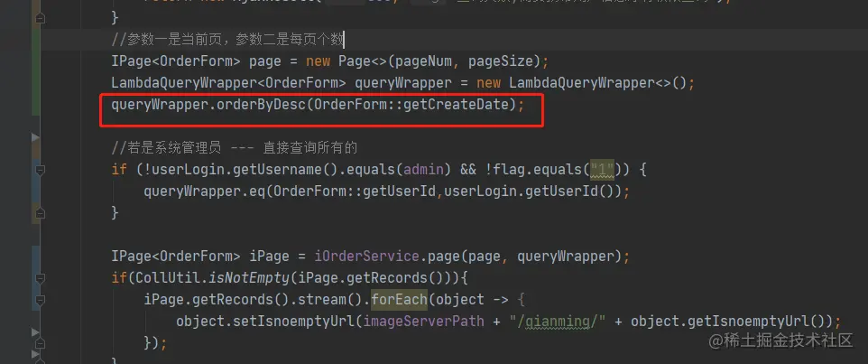
Task: Click fold end marker on the first closing brace line
Action: pyautogui.click(x=40, y=18)
